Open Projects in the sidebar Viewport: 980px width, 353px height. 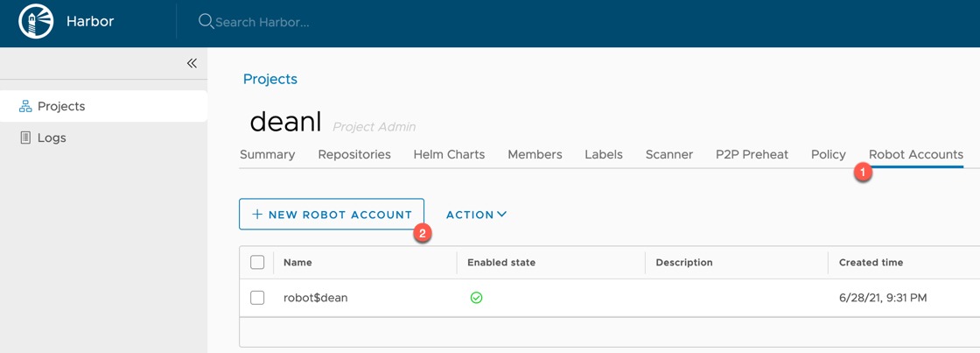tap(104, 106)
